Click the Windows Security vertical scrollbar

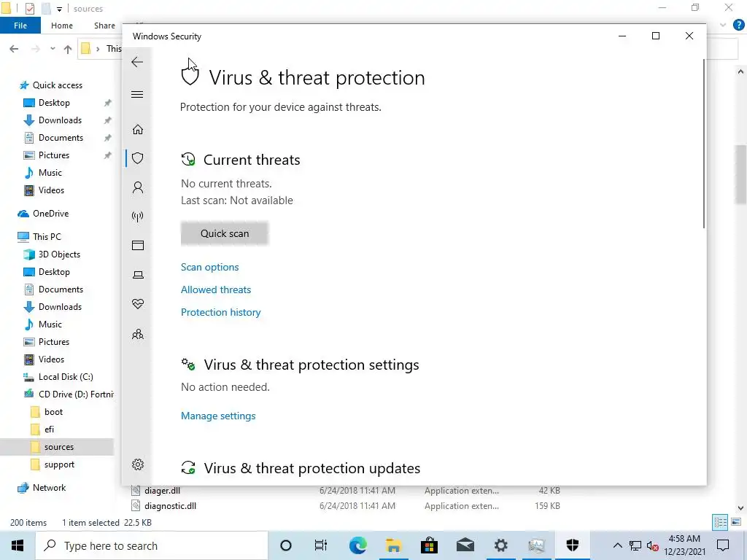pos(704,143)
